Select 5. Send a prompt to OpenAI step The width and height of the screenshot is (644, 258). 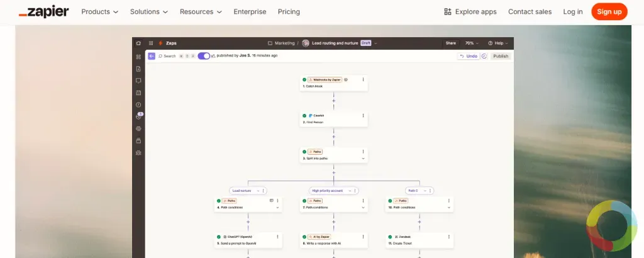pos(248,240)
